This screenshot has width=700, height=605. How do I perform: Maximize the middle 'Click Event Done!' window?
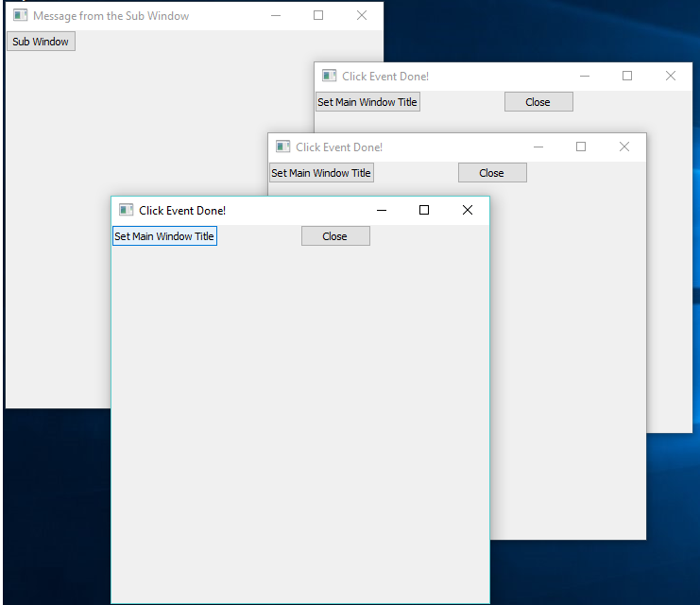click(581, 147)
